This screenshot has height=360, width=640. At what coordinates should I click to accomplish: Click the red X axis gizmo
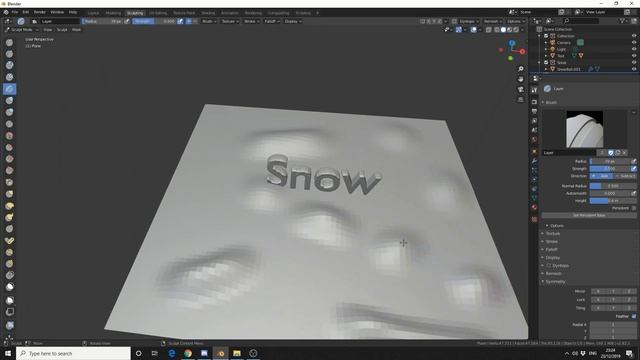pos(522,51)
